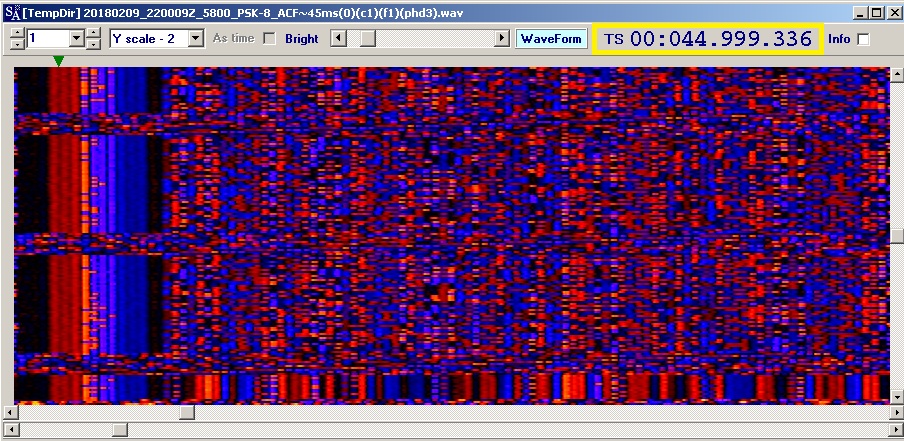The width and height of the screenshot is (904, 441).
Task: Click the vertical scrollbar thumb
Action: [x=897, y=236]
